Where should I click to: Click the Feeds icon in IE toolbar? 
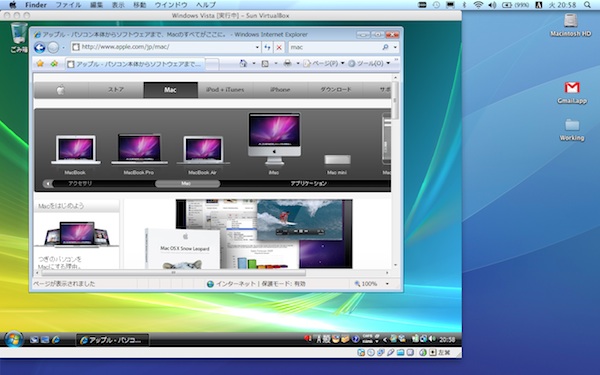265,64
